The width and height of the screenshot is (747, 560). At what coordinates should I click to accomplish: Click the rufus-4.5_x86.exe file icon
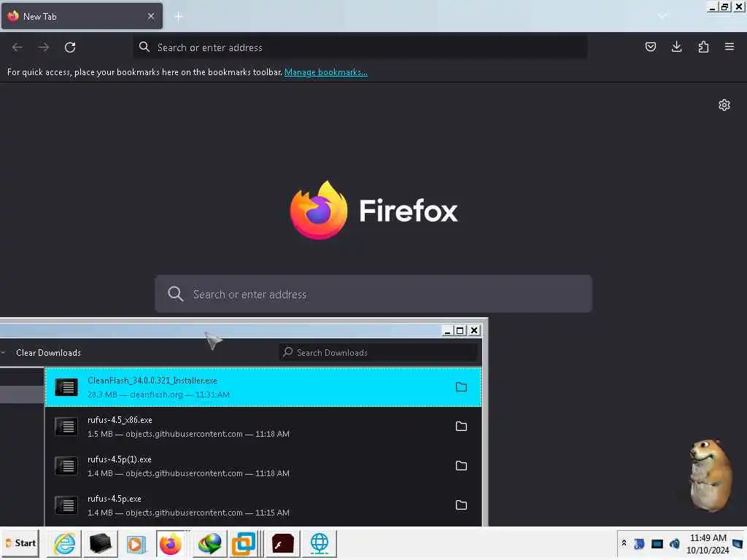[66, 427]
